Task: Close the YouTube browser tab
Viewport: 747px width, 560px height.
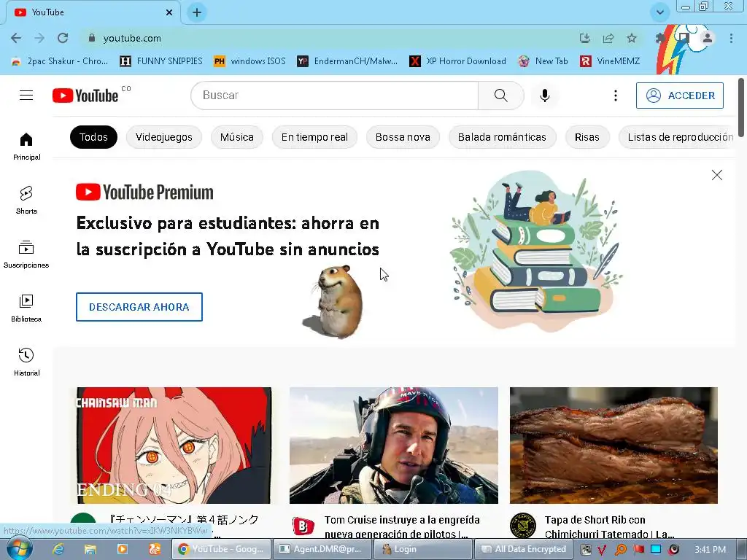Action: coord(169,12)
